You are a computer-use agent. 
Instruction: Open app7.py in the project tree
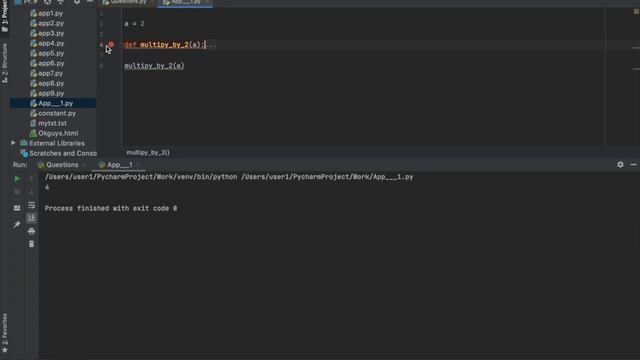(x=47, y=73)
